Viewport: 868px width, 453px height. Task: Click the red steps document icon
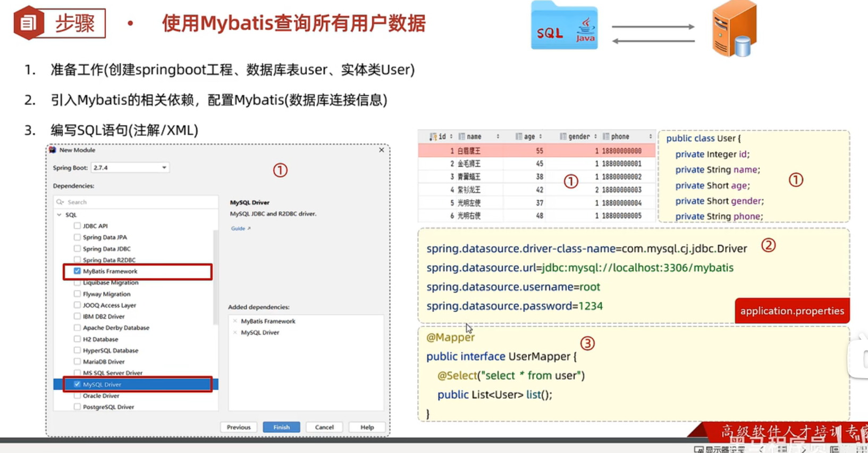click(28, 23)
